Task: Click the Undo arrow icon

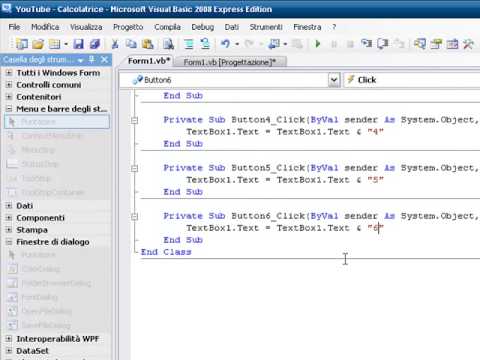Action: click(x=226, y=44)
